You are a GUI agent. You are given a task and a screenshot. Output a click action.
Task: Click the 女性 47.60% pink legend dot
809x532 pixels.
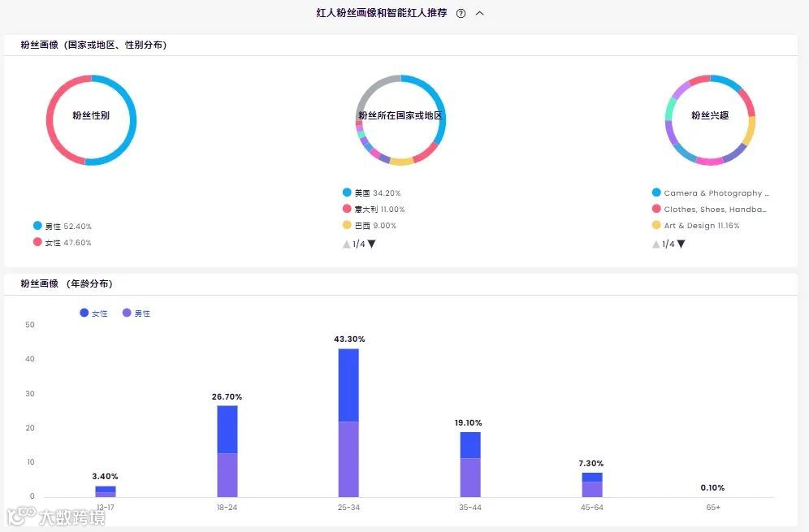37,241
